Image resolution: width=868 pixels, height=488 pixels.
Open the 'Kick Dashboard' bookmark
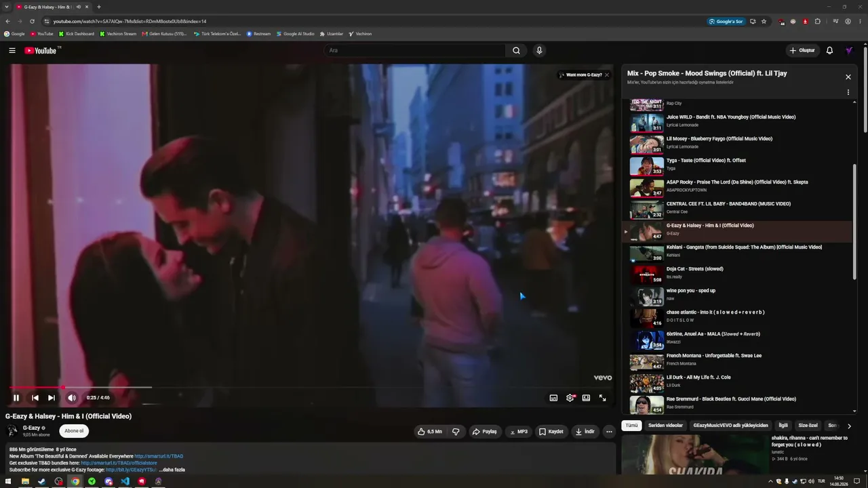pyautogui.click(x=76, y=34)
